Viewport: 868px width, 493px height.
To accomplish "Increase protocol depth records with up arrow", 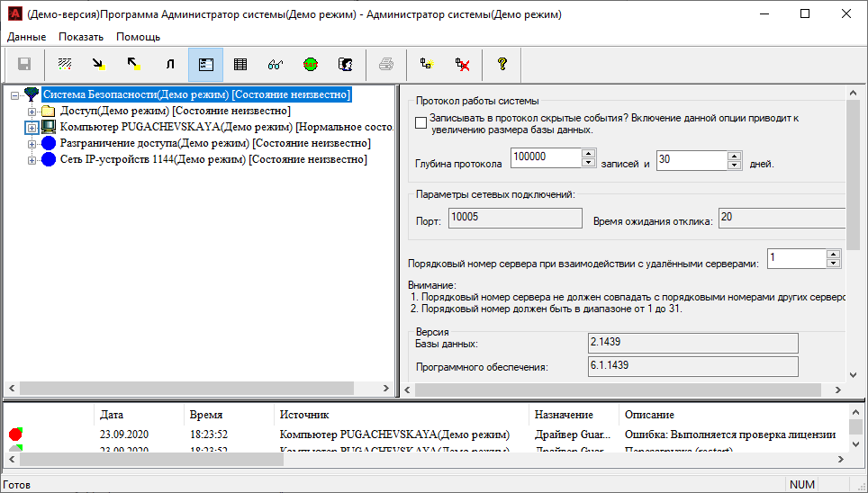I will pyautogui.click(x=589, y=154).
